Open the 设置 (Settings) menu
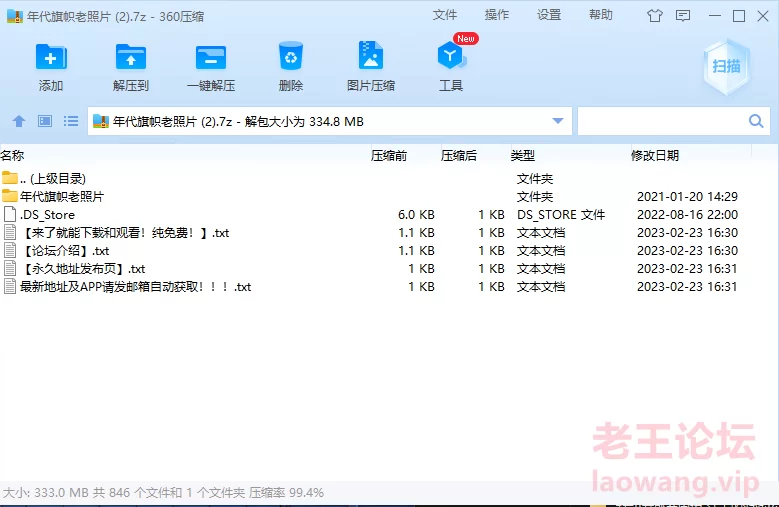 pos(549,15)
